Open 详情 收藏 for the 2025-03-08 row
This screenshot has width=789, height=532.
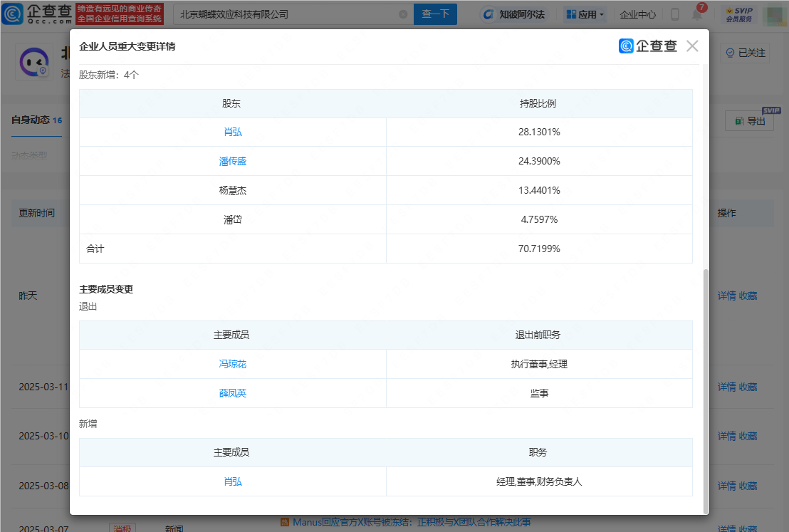(737, 486)
